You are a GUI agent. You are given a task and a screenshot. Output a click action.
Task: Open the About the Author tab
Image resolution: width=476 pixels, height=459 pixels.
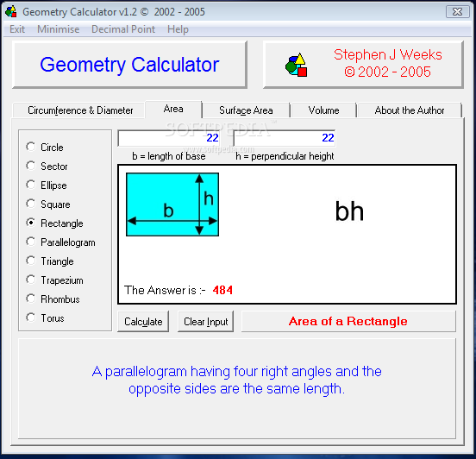pos(410,110)
